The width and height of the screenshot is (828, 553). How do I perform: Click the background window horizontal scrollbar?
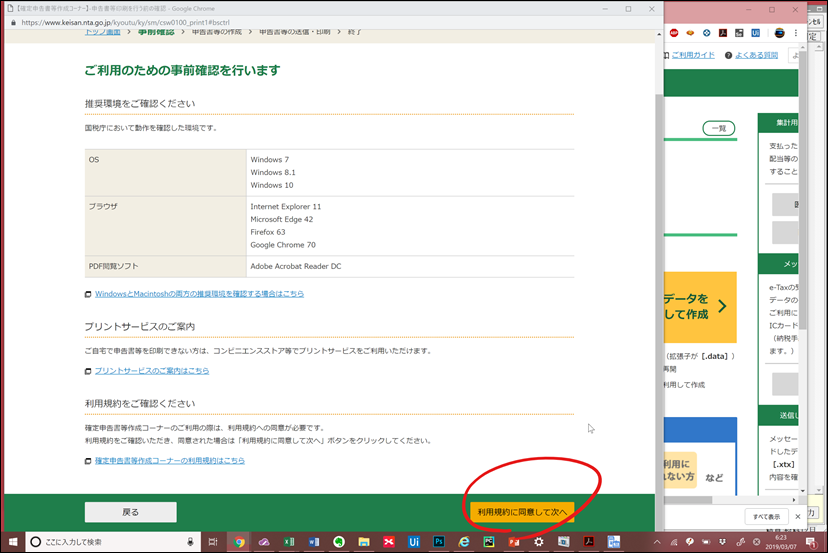click(688, 499)
